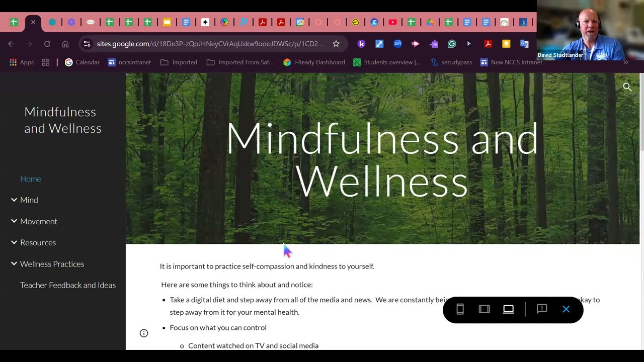The height and width of the screenshot is (362, 644).
Task: Show more bookmarks with double chevron
Action: pyautogui.click(x=625, y=62)
